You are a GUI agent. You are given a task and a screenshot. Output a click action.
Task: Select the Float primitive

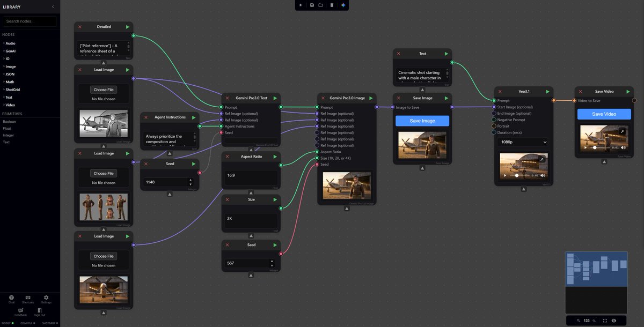(7, 129)
